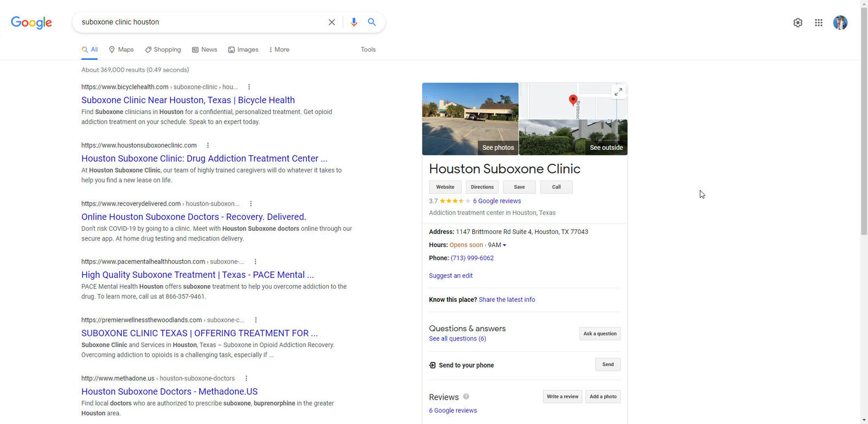Open Houston Suboxone Doctors Methadone.US link
Screen dimensions: 868x424
tap(169, 391)
